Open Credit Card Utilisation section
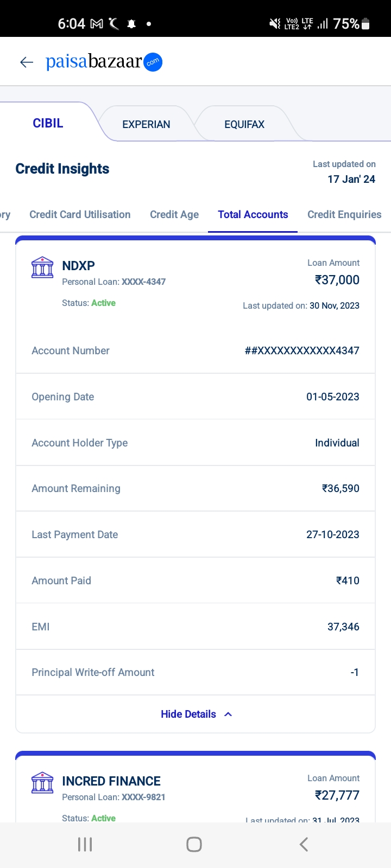This screenshot has height=868, width=391. tap(80, 214)
